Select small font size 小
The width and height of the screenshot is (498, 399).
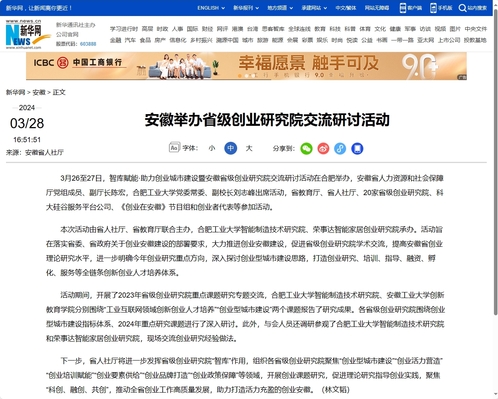click(x=212, y=148)
